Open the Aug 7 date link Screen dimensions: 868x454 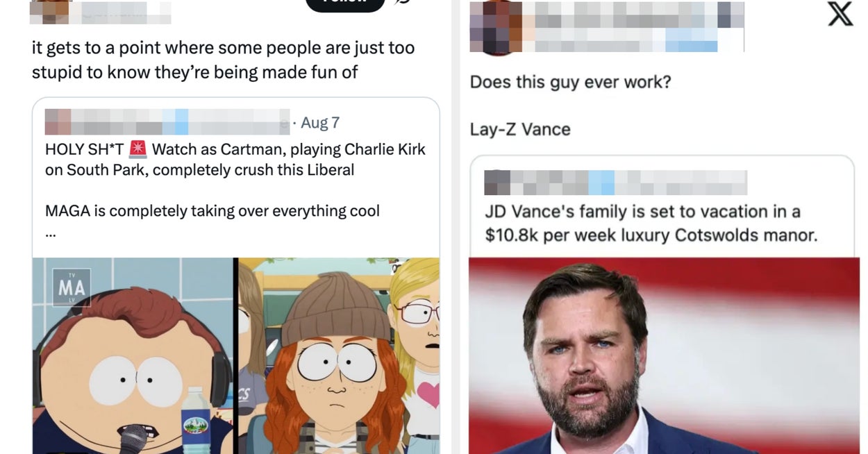tap(319, 123)
